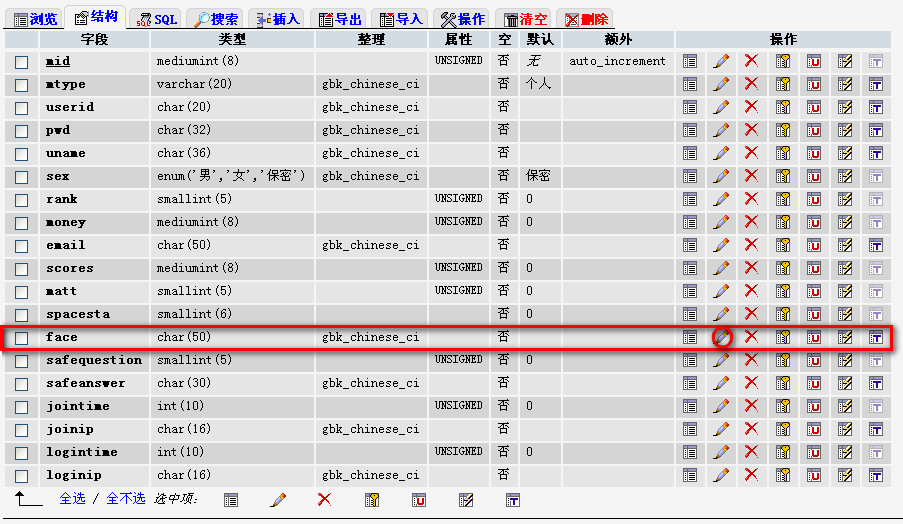The width and height of the screenshot is (903, 524).
Task: Click bottom bulk edit pencil for selected fields
Action: (278, 499)
